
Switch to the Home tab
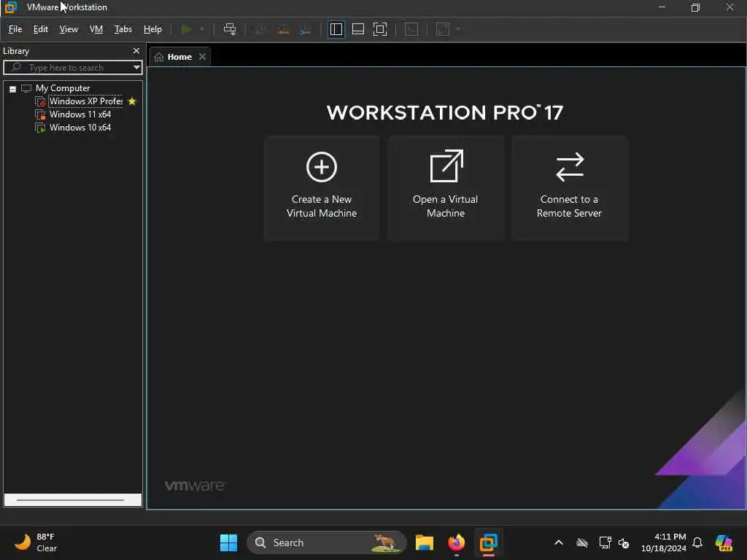(x=179, y=57)
